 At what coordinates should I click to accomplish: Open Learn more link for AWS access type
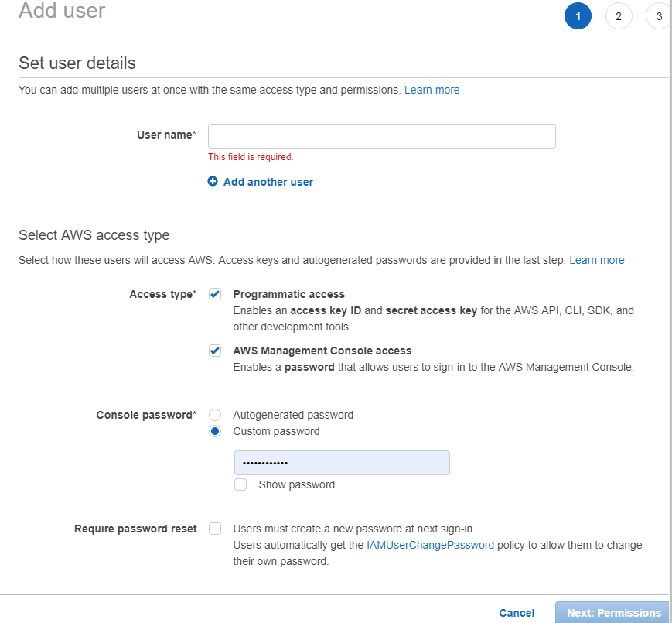point(596,260)
